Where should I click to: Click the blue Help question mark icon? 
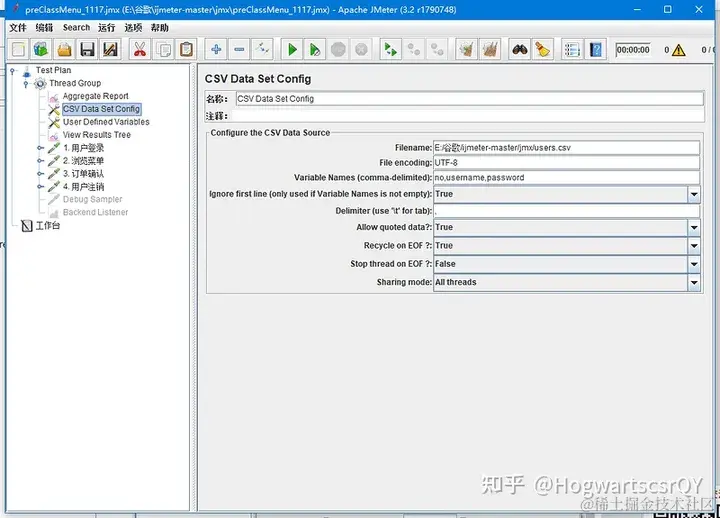[596, 50]
